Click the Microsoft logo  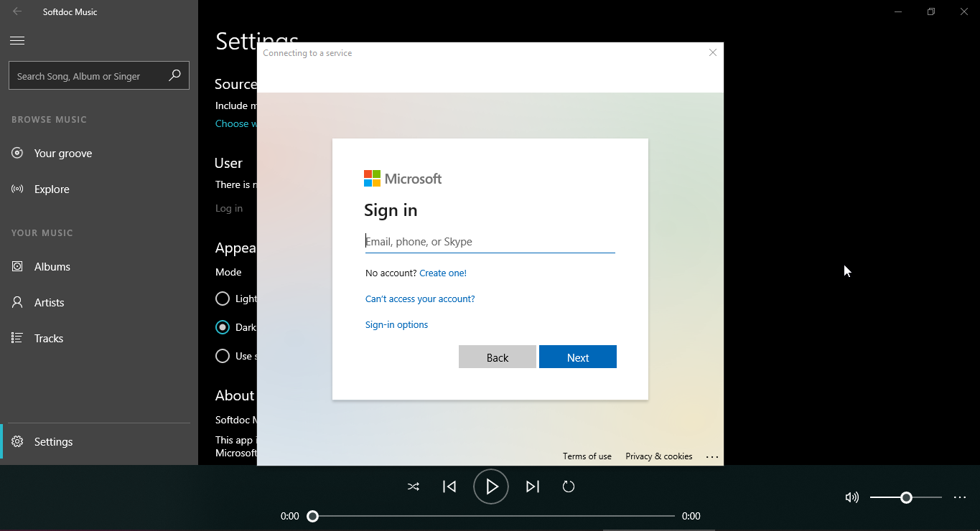point(403,179)
